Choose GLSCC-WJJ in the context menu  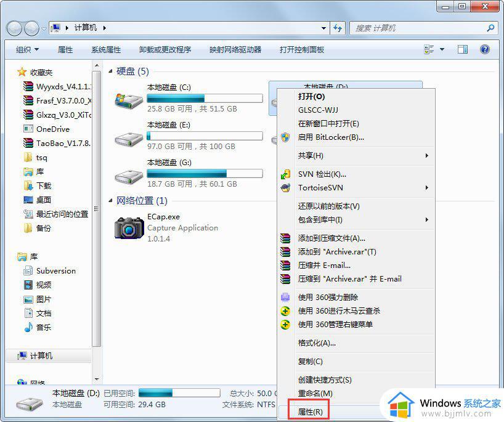click(x=356, y=110)
